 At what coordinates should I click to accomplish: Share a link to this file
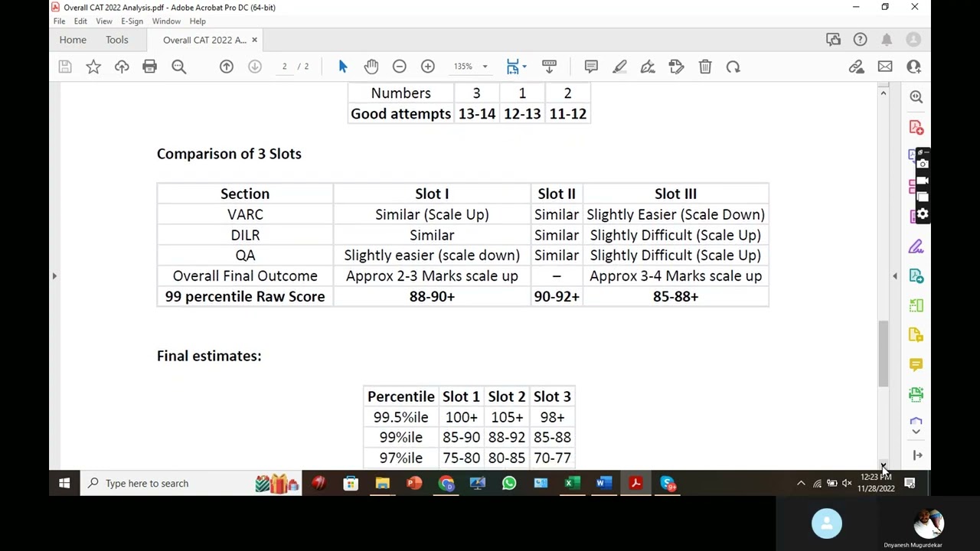(857, 67)
